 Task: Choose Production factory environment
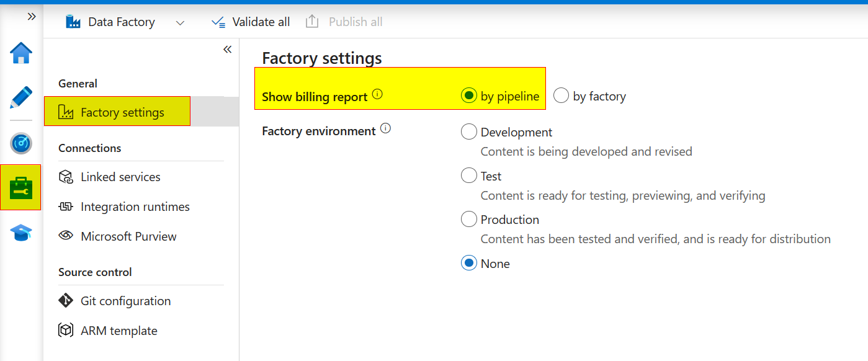point(469,219)
